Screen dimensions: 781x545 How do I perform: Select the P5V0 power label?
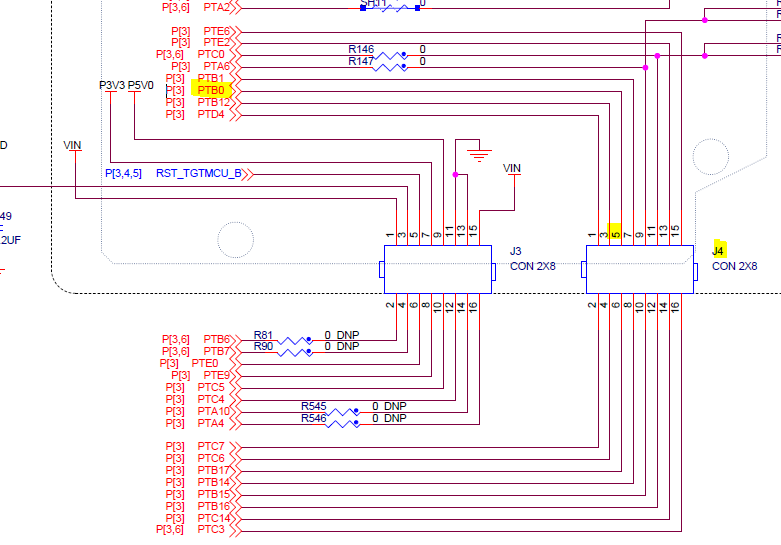140,85
